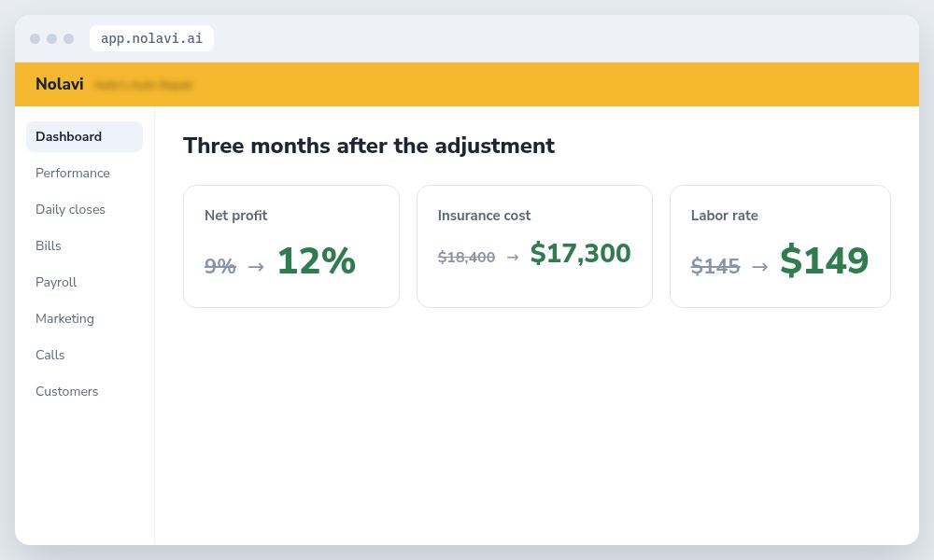
Task: Click the arrow in Labor rate card
Action: point(760,267)
